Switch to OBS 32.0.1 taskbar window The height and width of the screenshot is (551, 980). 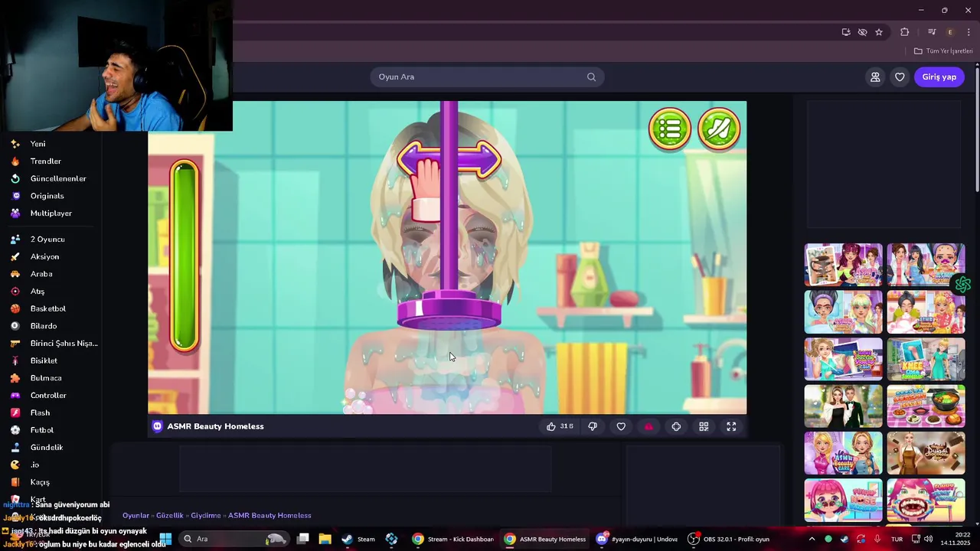pos(728,539)
